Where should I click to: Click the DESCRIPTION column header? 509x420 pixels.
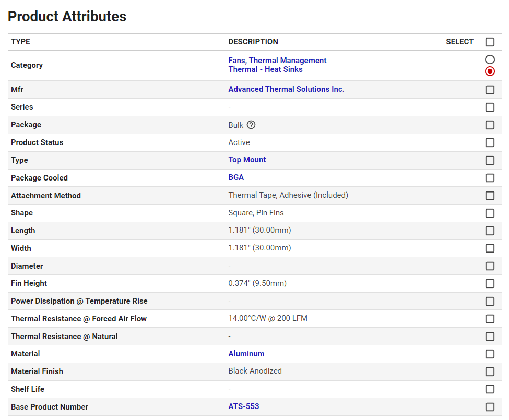[253, 42]
